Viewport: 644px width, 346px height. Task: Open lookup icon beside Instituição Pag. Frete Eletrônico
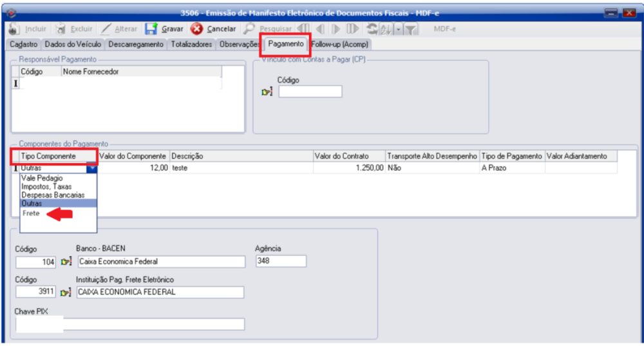coord(66,293)
